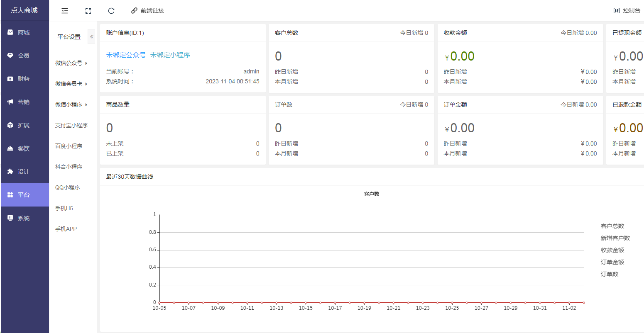This screenshot has width=644, height=333.
Task: Click the refresh icon in the toolbar
Action: click(x=111, y=11)
